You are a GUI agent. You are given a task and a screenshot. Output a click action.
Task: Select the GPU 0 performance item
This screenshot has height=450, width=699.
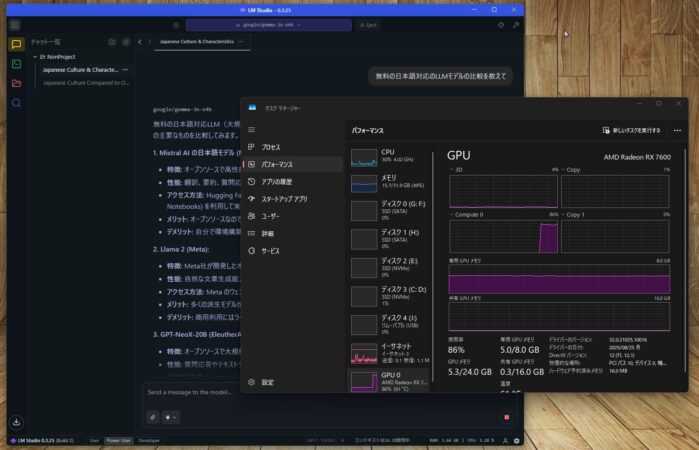[388, 381]
